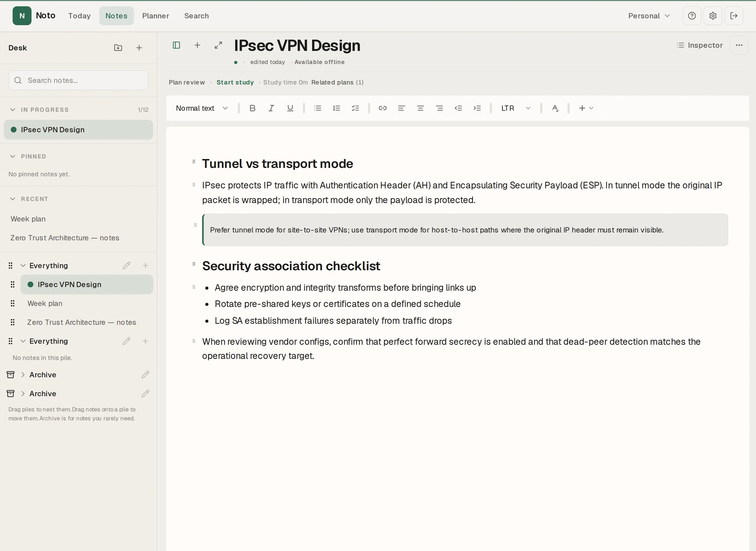Toggle the sidebar panel icon
The image size is (756, 551).
click(x=176, y=45)
